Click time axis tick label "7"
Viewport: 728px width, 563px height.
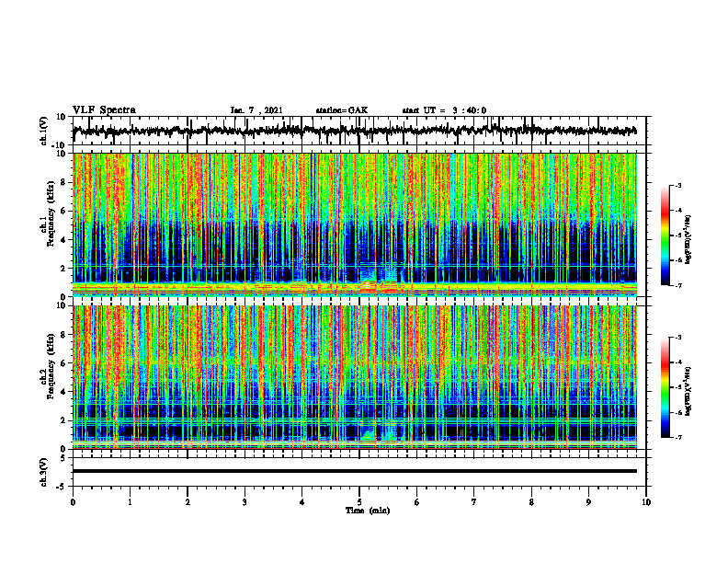(474, 502)
